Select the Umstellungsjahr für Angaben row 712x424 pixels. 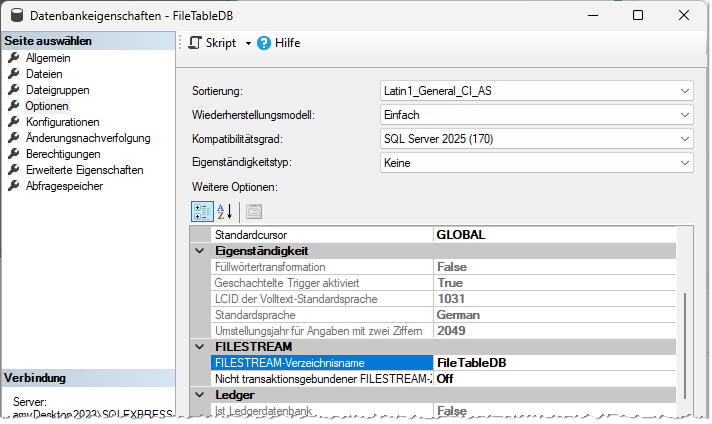tap(443, 330)
